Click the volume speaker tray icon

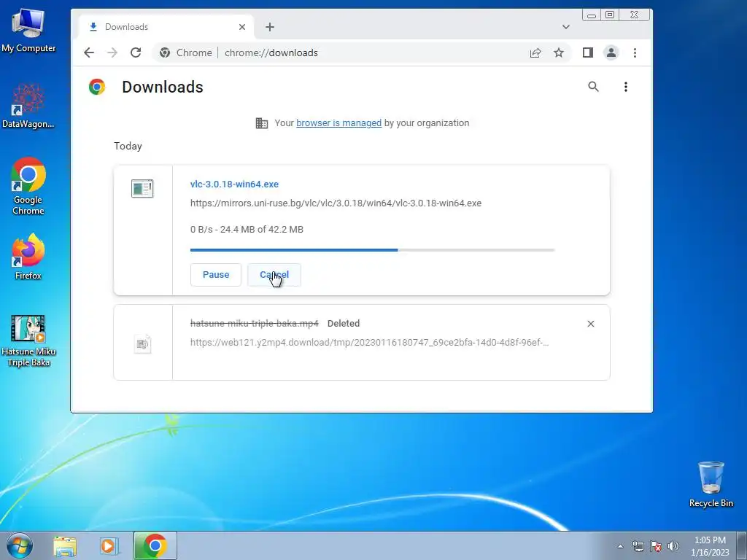click(673, 547)
